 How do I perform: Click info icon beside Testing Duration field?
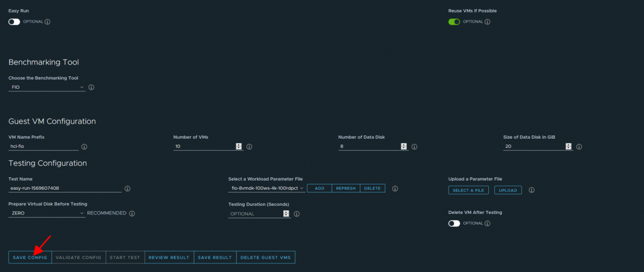[296, 214]
